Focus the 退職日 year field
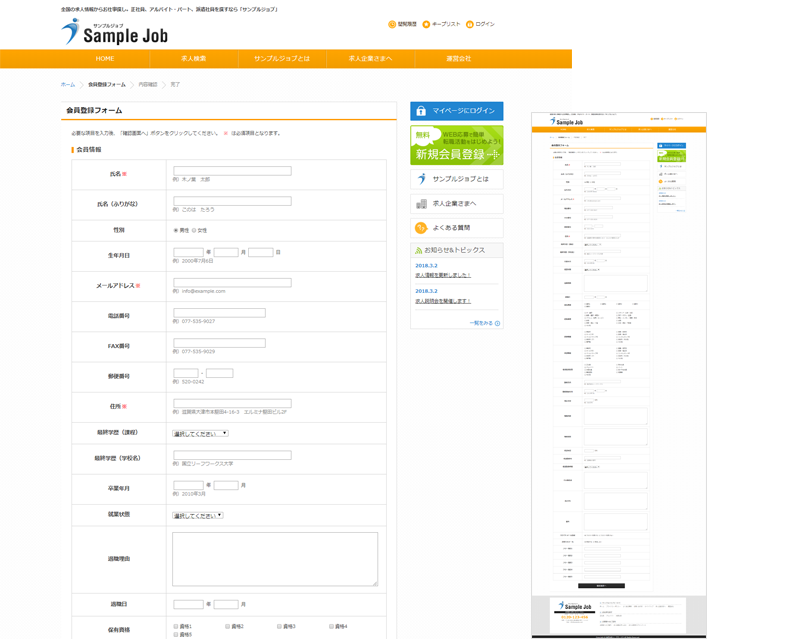The height and width of the screenshot is (639, 800). click(188, 604)
